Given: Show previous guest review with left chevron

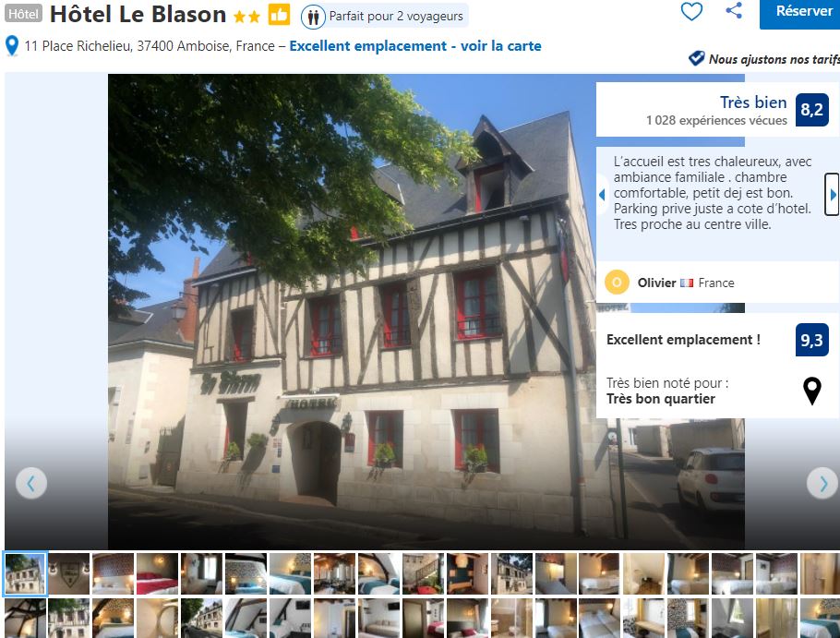Looking at the screenshot, I should coord(602,195).
